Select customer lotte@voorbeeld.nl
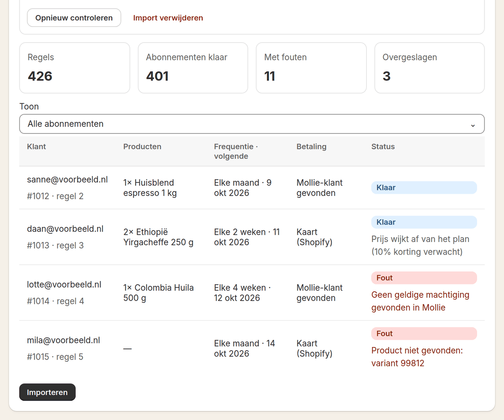This screenshot has height=420, width=504. (64, 284)
